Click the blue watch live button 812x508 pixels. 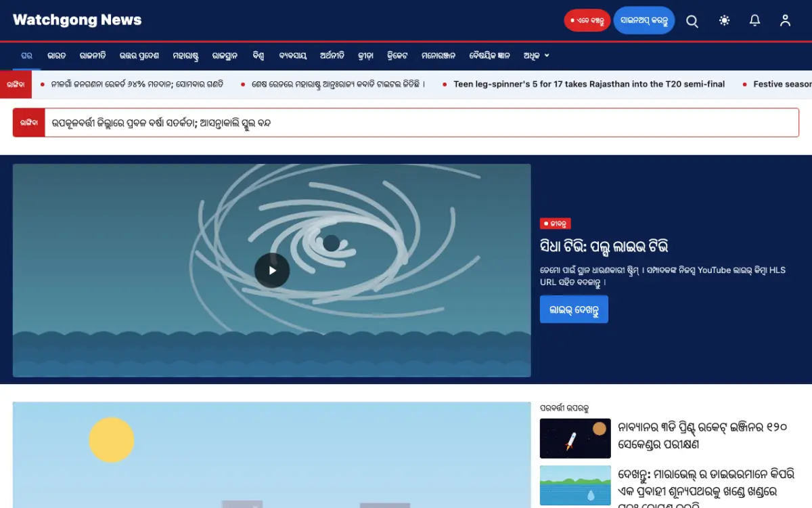574,310
